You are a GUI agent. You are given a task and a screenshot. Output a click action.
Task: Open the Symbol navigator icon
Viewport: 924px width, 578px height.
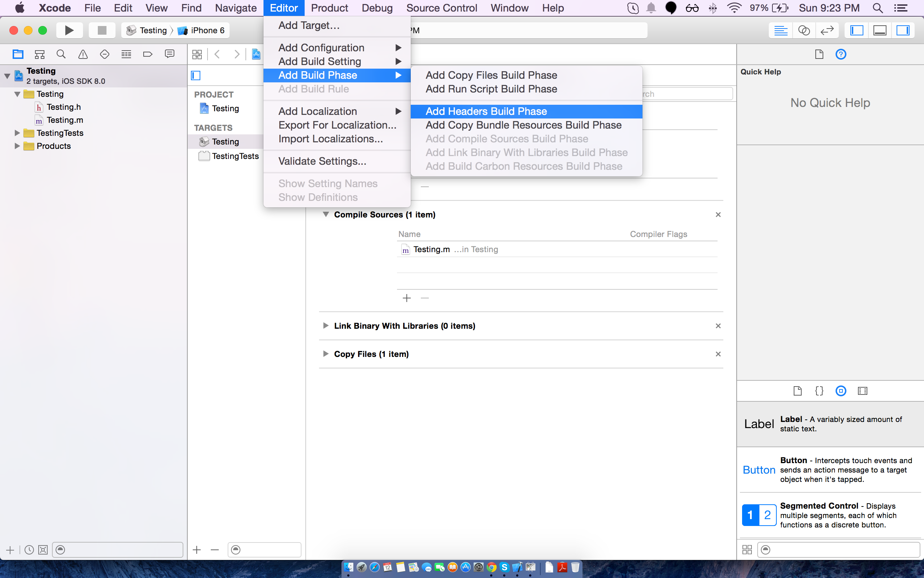39,54
